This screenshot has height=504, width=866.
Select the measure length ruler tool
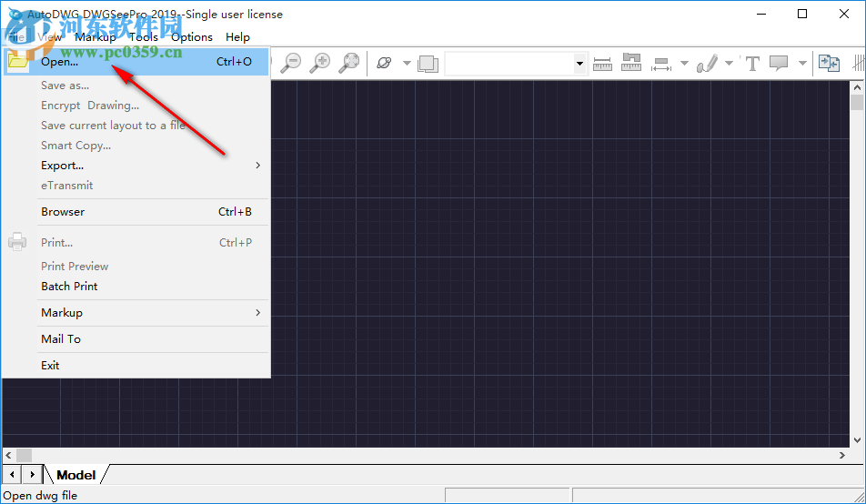pyautogui.click(x=602, y=64)
